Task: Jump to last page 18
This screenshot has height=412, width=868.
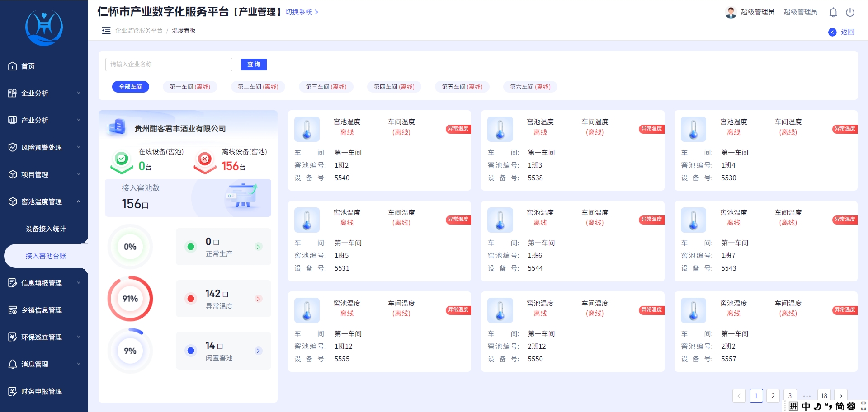Action: coord(824,396)
